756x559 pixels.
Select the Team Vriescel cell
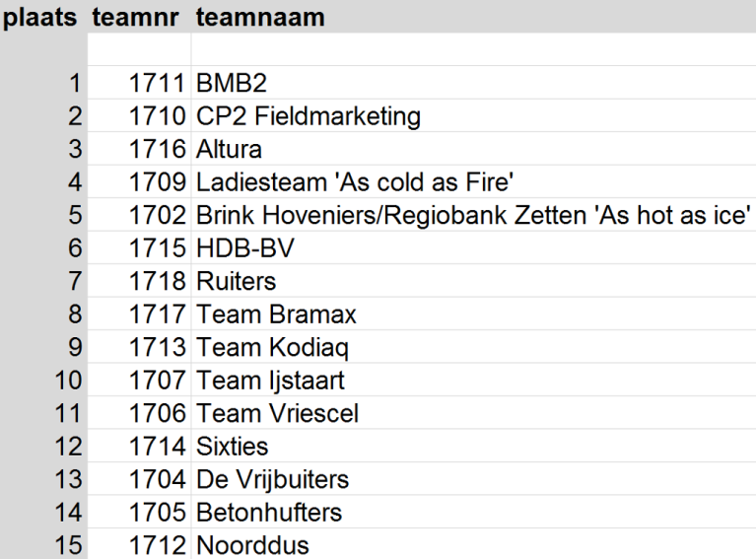278,414
